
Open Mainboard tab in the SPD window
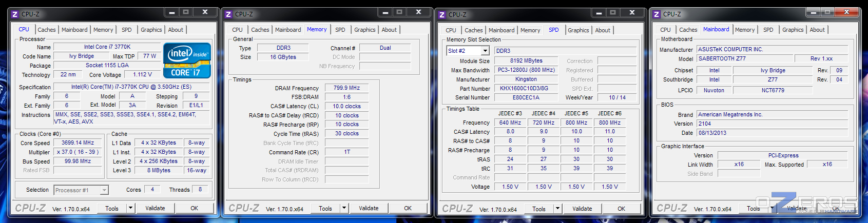pos(501,30)
